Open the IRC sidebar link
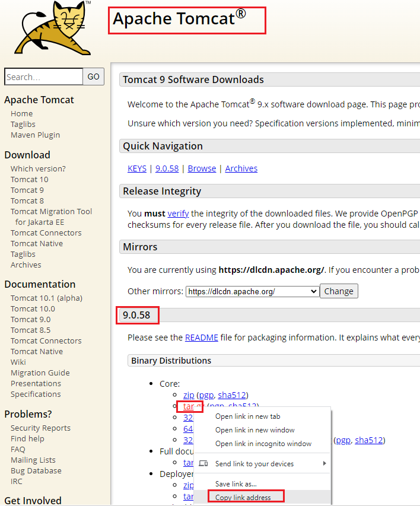 coord(17,481)
